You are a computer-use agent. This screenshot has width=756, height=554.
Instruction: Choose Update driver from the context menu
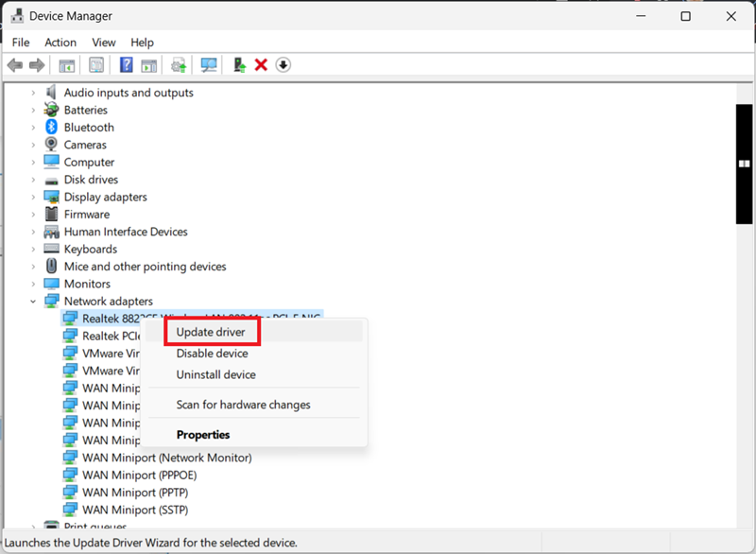click(x=254, y=332)
